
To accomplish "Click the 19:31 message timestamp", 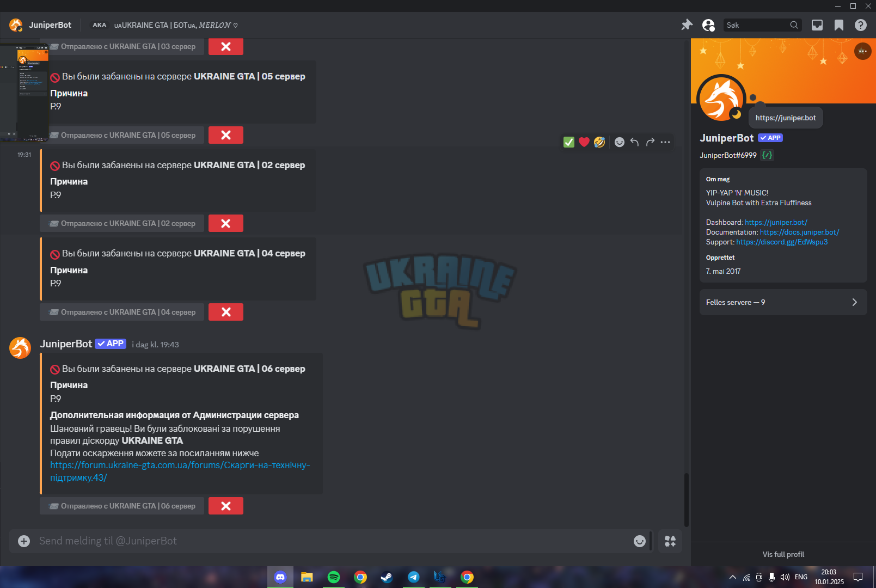I will (x=24, y=155).
